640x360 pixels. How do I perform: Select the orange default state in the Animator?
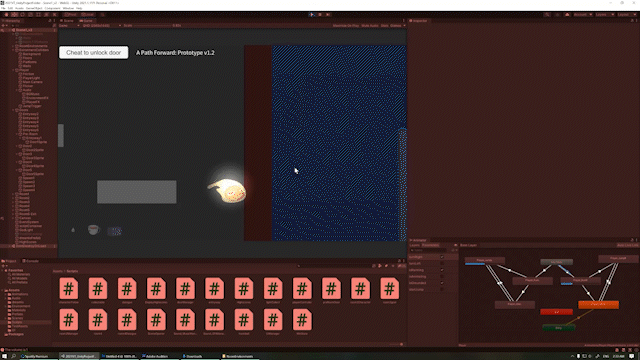[x=598, y=304]
